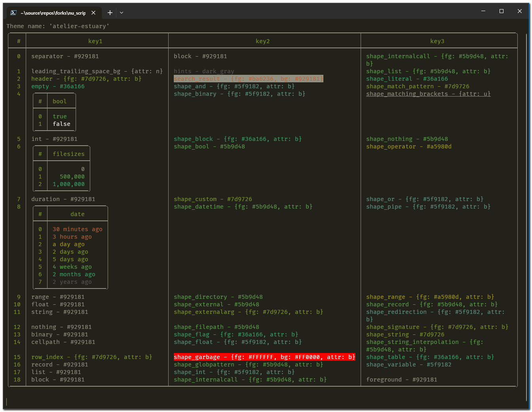Click the 'empty - #36a166' entry

[x=58, y=86]
